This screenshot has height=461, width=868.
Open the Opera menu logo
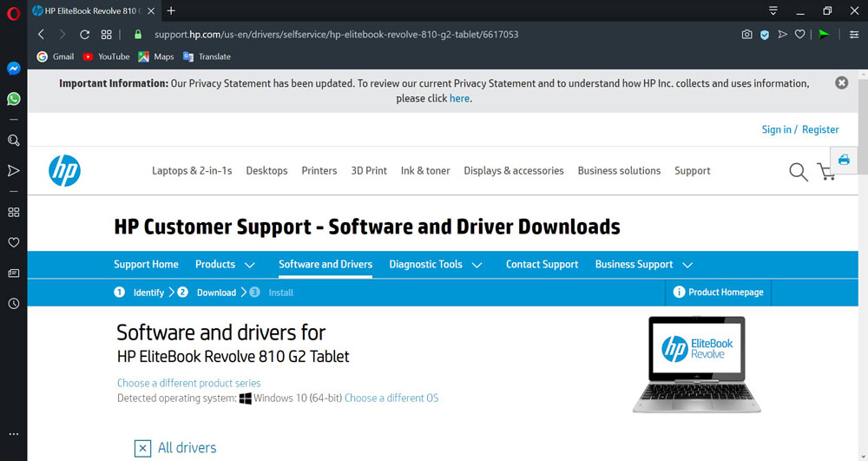pos(13,13)
